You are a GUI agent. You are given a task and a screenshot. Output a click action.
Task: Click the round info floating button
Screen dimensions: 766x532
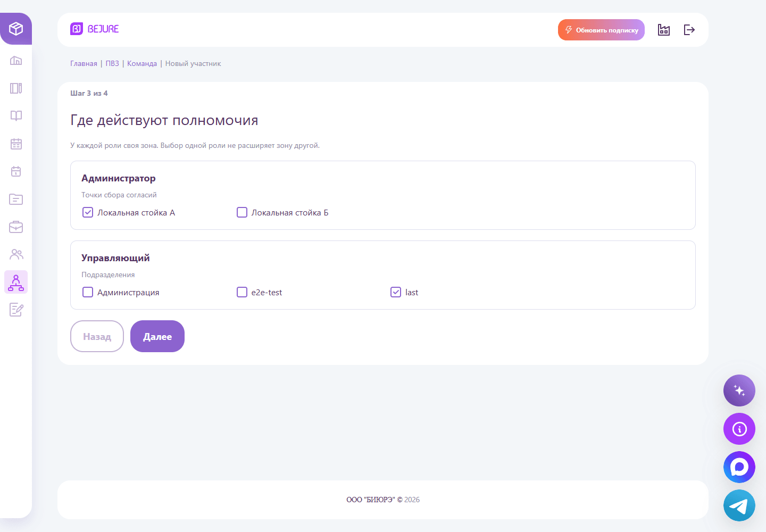pos(739,429)
